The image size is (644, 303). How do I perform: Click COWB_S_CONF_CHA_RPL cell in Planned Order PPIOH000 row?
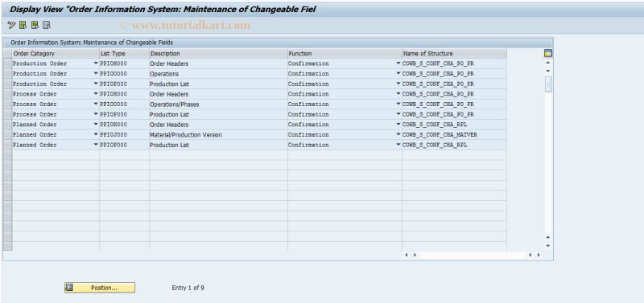454,125
